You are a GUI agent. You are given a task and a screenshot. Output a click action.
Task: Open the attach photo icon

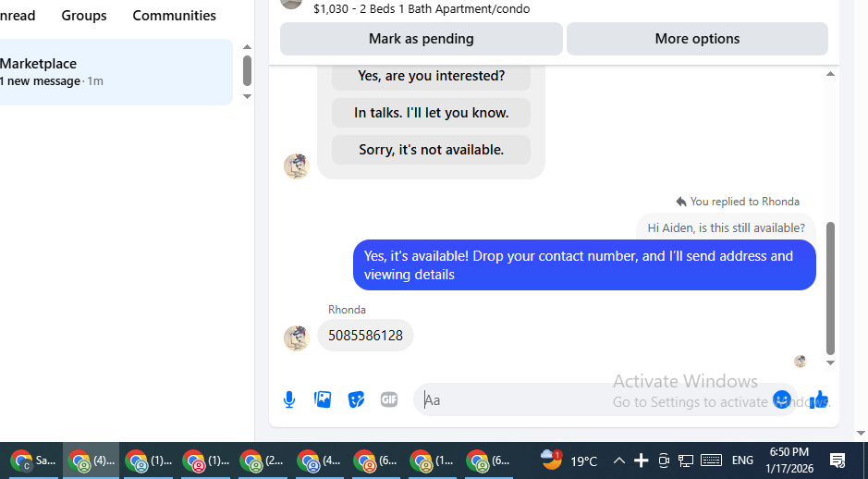323,399
